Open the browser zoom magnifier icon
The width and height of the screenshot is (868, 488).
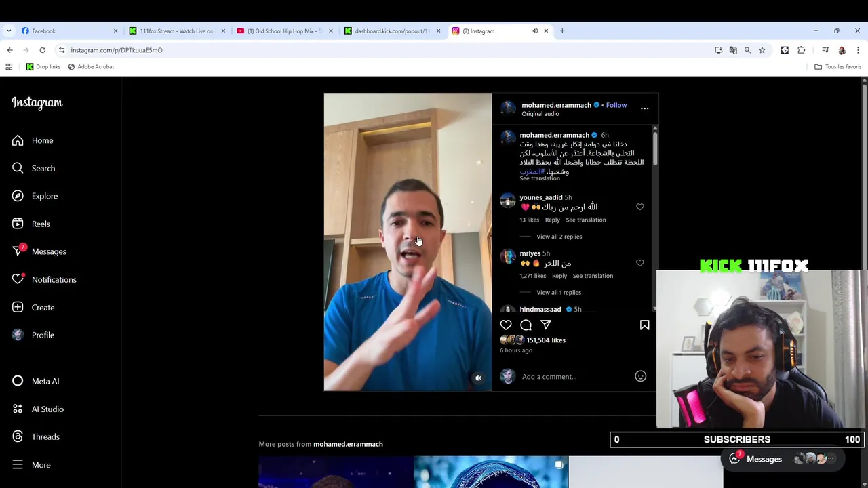click(747, 50)
